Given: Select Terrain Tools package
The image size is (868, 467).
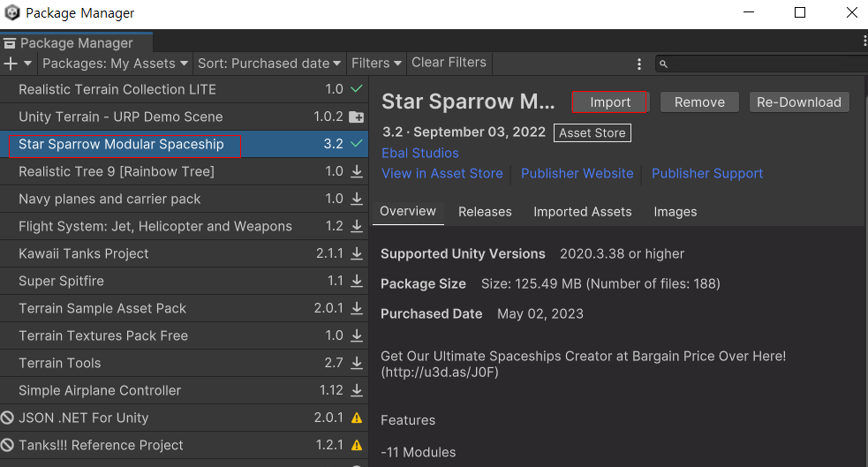Looking at the screenshot, I should pos(184,363).
